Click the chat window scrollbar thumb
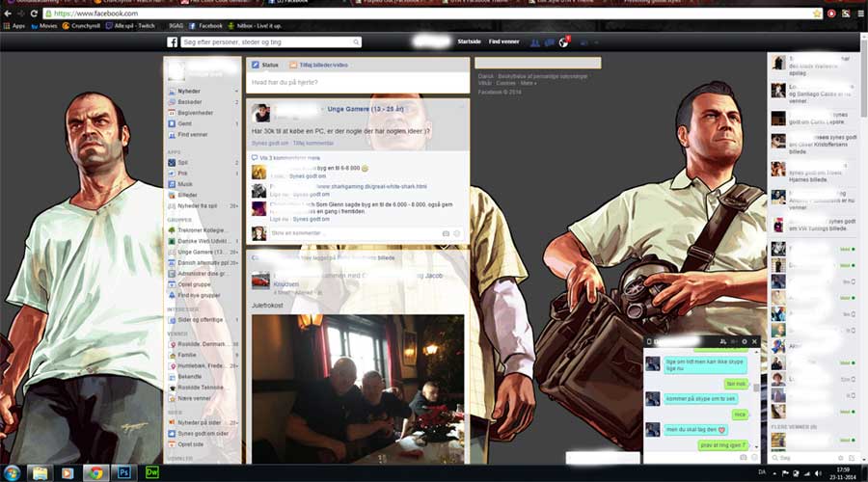 [x=756, y=388]
